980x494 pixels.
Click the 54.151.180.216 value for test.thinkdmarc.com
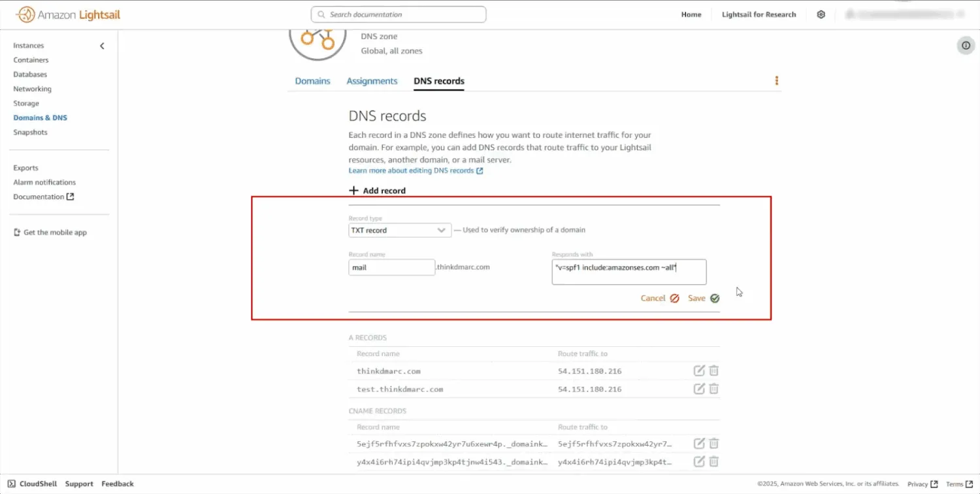click(589, 389)
